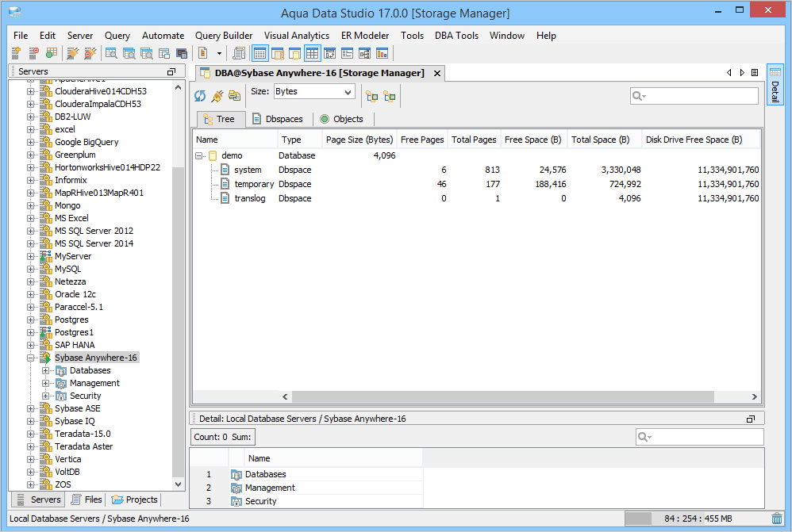Image resolution: width=792 pixels, height=532 pixels.
Task: Select the Teradata Aster server
Action: click(x=83, y=446)
